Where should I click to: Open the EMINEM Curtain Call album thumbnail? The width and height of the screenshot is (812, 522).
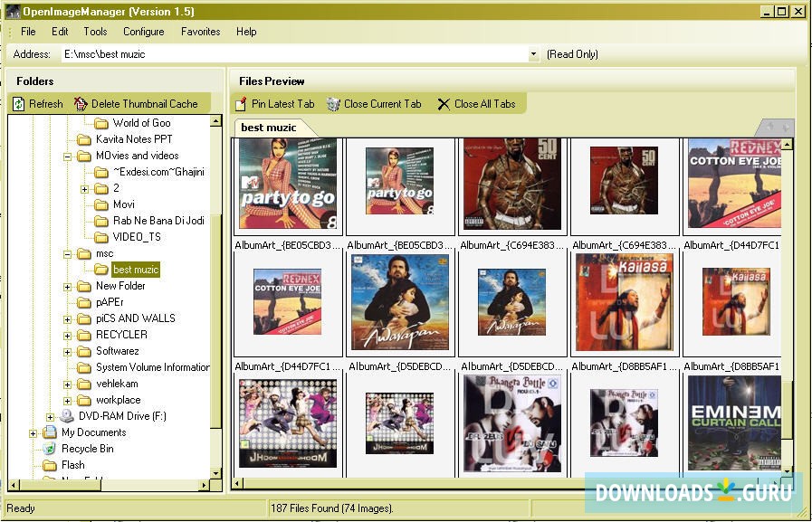click(x=734, y=422)
